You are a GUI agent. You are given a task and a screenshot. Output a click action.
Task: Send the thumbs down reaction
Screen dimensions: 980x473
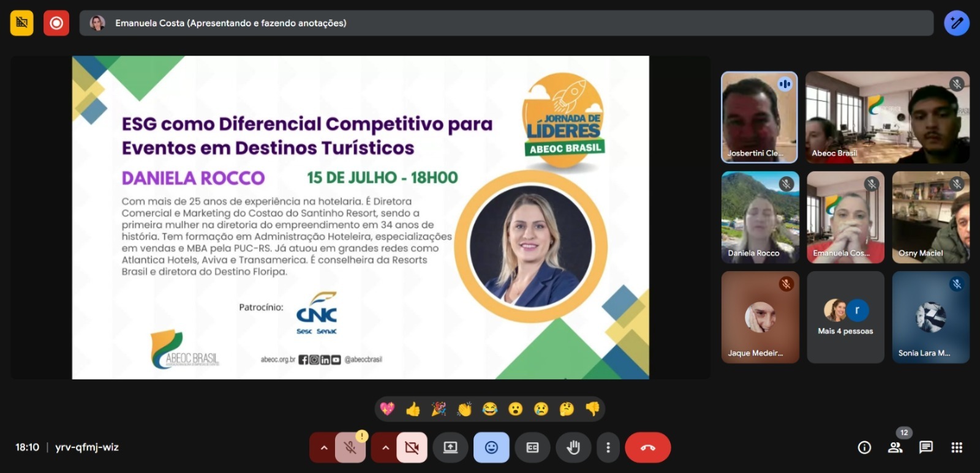(x=592, y=409)
